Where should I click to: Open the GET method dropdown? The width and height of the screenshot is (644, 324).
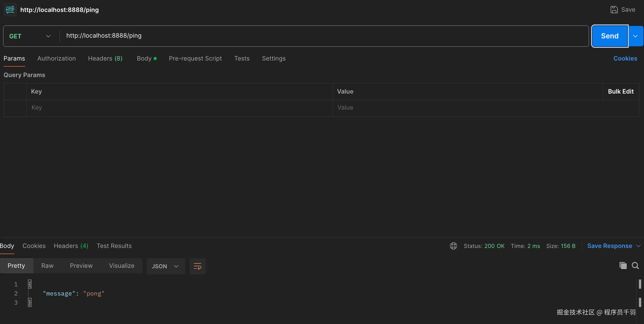[x=30, y=36]
